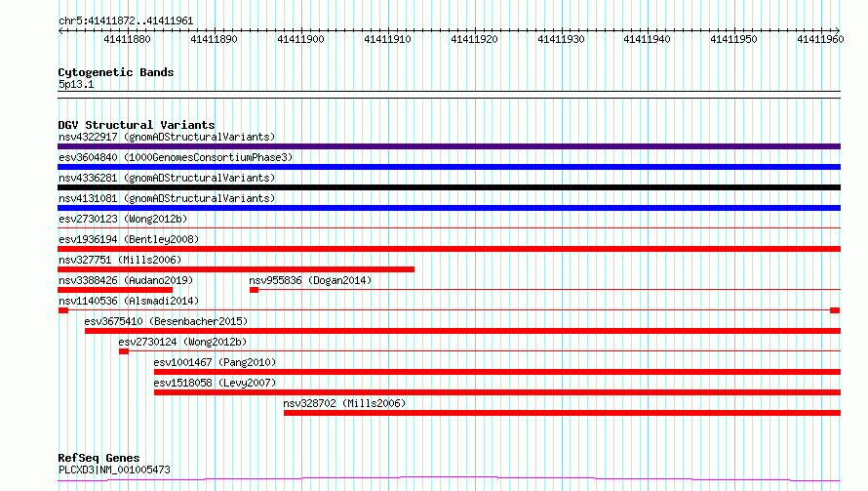Select variant label nsv328702 (Mills2006)

[x=344, y=403]
